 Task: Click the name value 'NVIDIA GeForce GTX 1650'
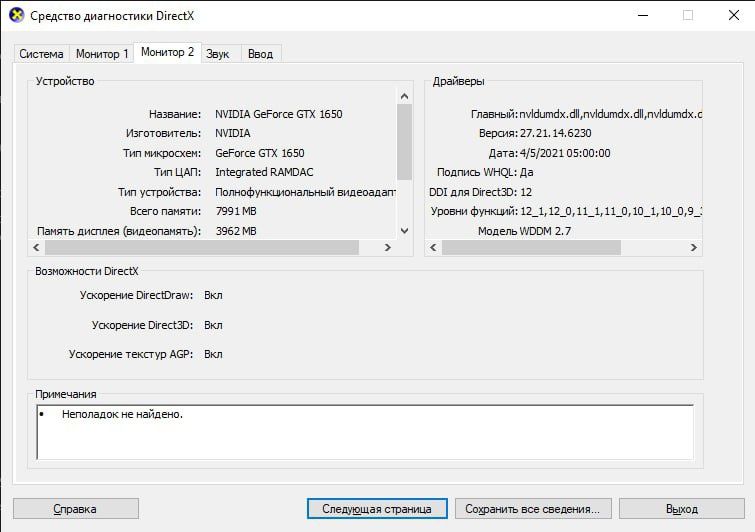tap(278, 114)
